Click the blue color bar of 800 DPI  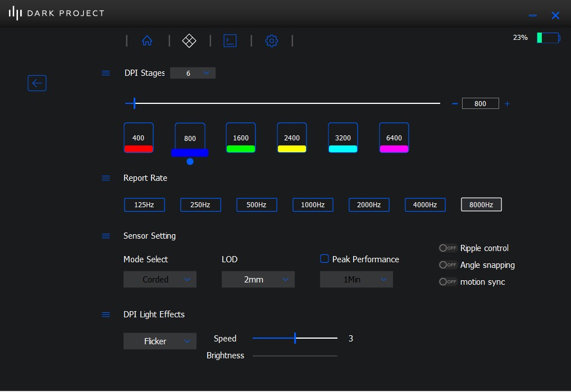pos(190,153)
